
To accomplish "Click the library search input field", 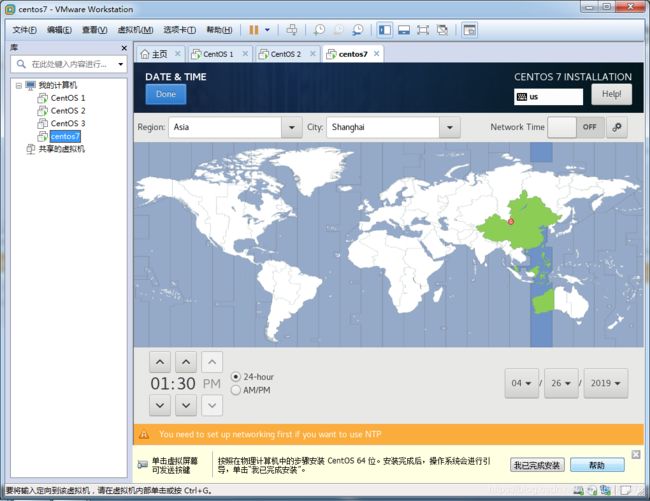I will pyautogui.click(x=68, y=64).
